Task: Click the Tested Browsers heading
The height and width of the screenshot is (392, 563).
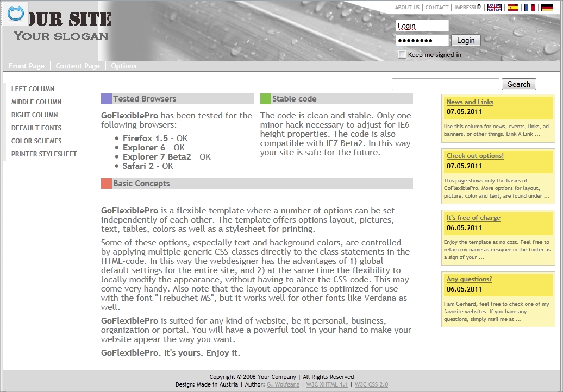Action: (145, 99)
